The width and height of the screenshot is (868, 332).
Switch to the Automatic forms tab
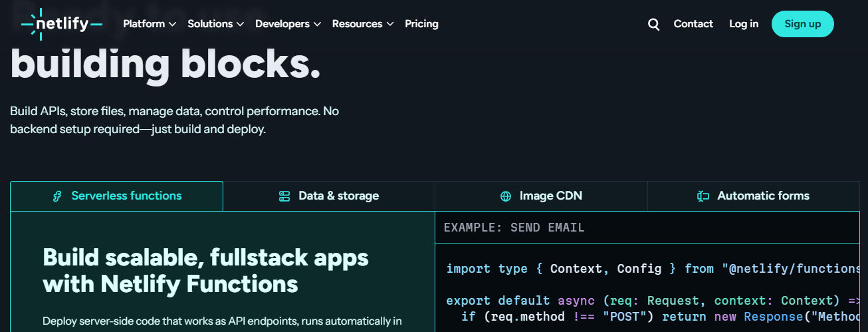(754, 196)
